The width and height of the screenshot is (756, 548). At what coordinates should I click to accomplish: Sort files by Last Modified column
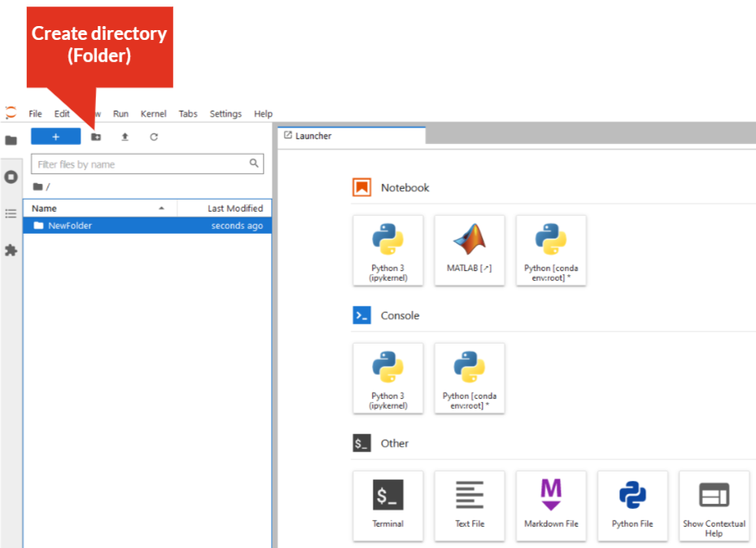coord(225,208)
